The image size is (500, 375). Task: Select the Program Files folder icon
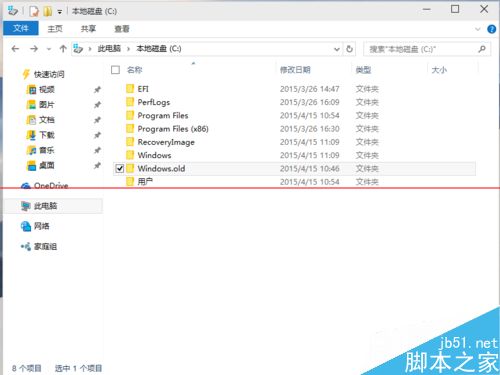point(130,115)
